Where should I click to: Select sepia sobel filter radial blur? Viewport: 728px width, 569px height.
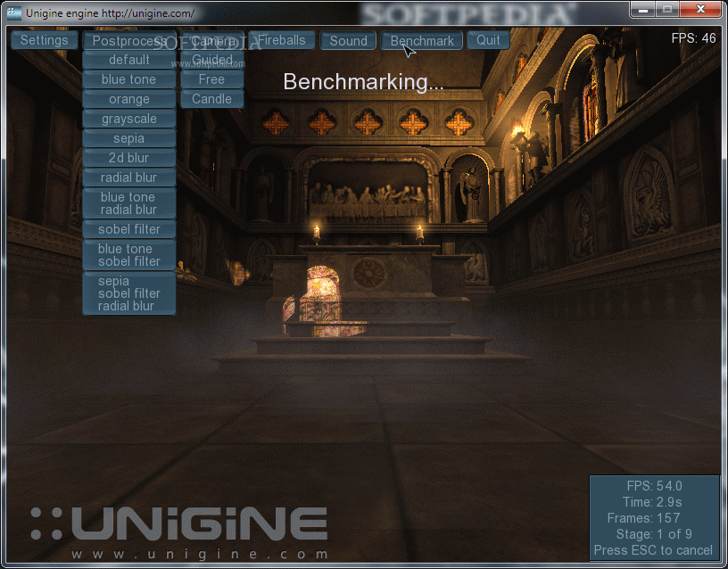tap(129, 293)
